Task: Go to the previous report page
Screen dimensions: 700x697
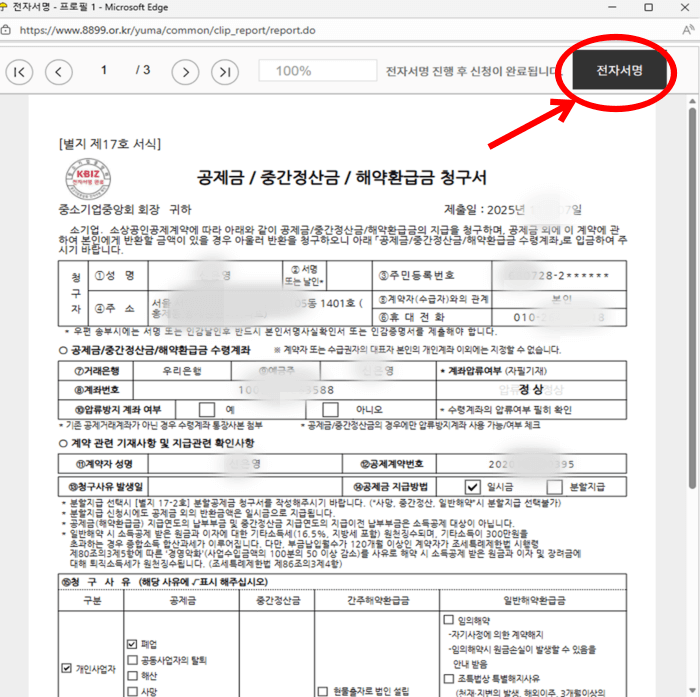Action: 58,71
